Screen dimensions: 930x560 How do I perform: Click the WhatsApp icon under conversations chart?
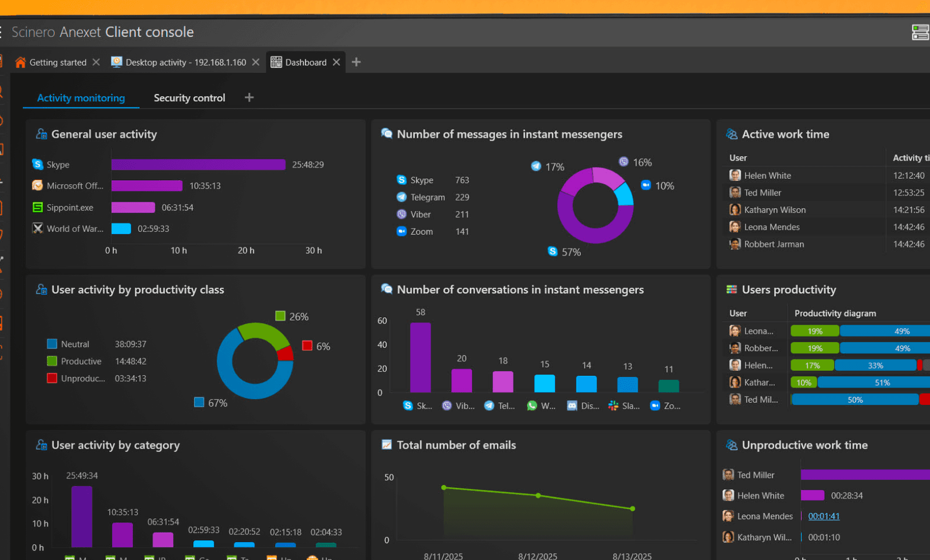click(532, 405)
